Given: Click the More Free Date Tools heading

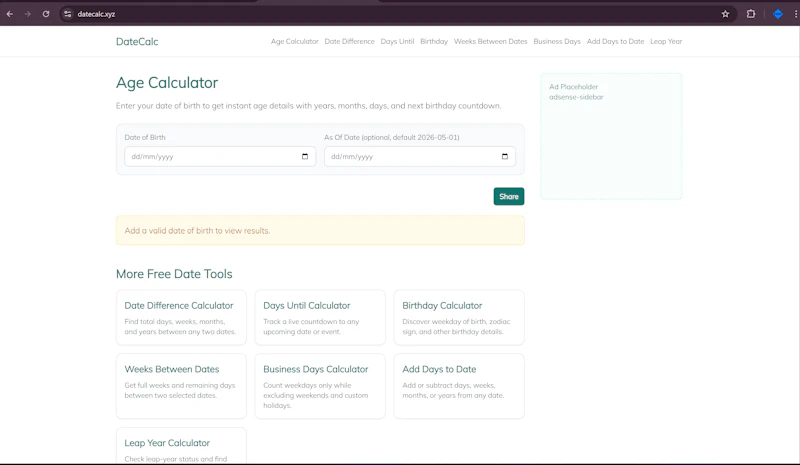Looking at the screenshot, I should tap(174, 274).
